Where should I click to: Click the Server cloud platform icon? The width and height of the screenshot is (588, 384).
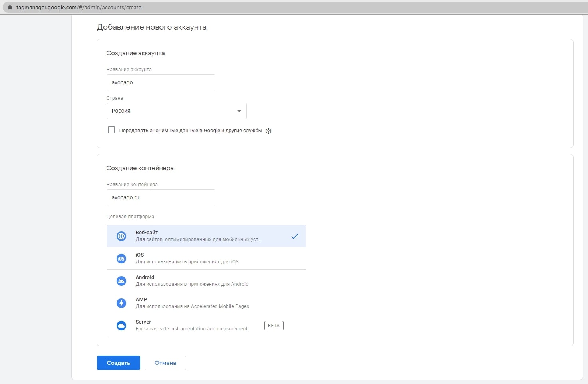pyautogui.click(x=121, y=325)
